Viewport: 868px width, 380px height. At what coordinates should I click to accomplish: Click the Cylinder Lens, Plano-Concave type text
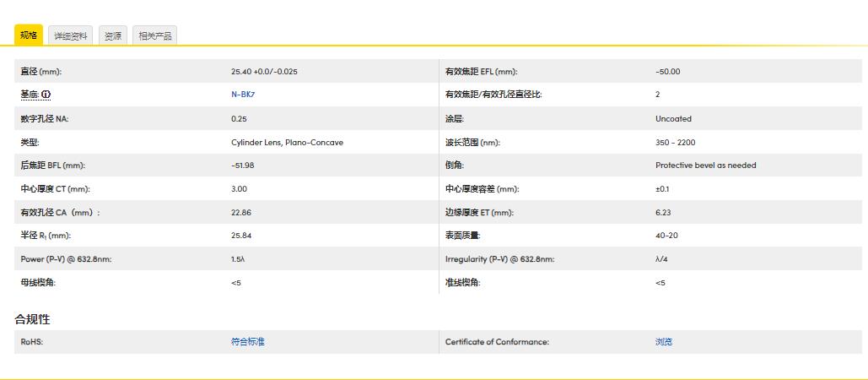[287, 143]
